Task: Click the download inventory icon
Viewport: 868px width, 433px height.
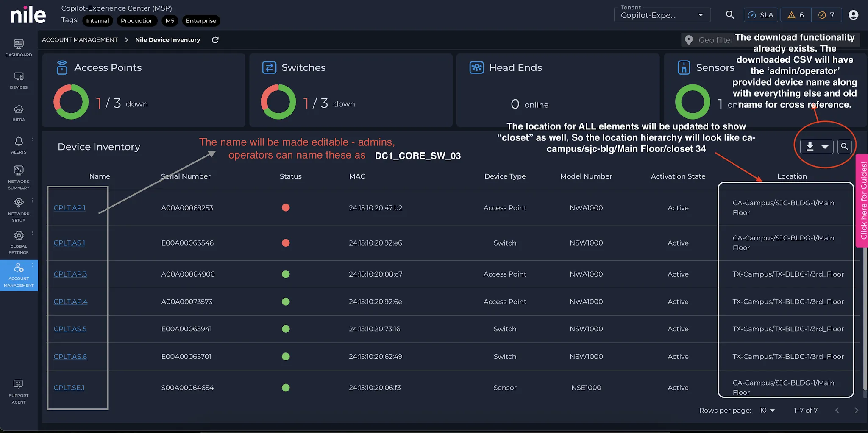Action: [810, 146]
